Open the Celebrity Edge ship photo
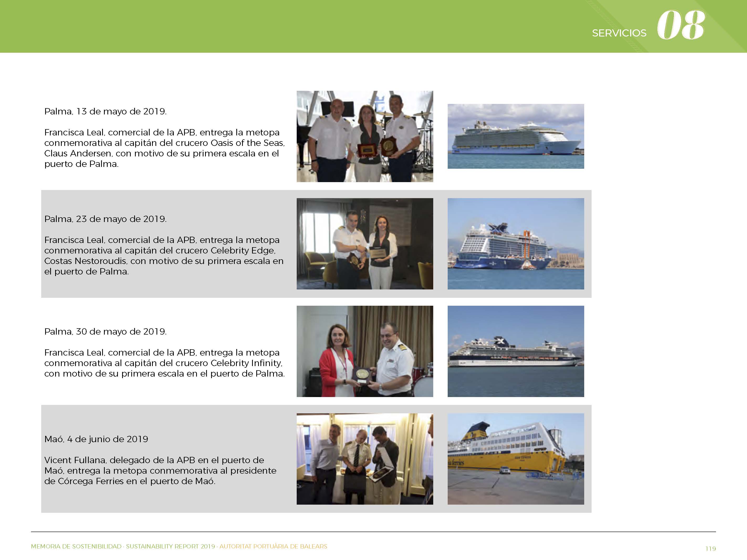 click(x=516, y=244)
